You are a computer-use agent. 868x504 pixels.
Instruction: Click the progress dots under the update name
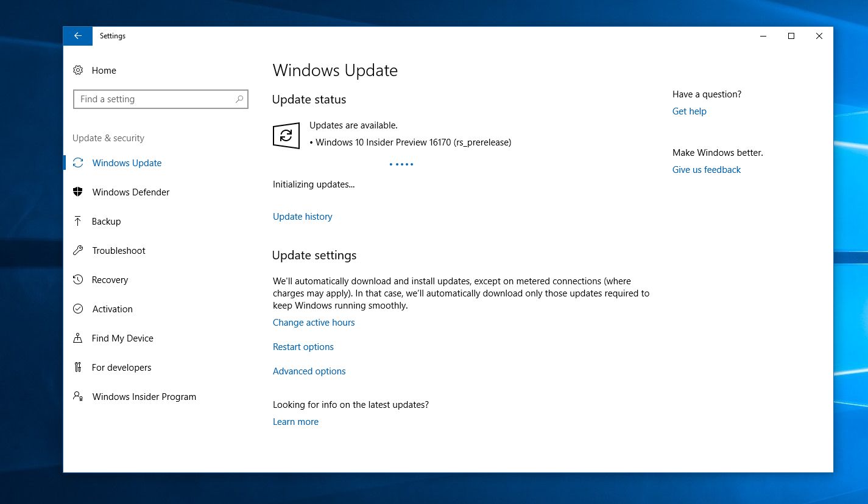(401, 164)
